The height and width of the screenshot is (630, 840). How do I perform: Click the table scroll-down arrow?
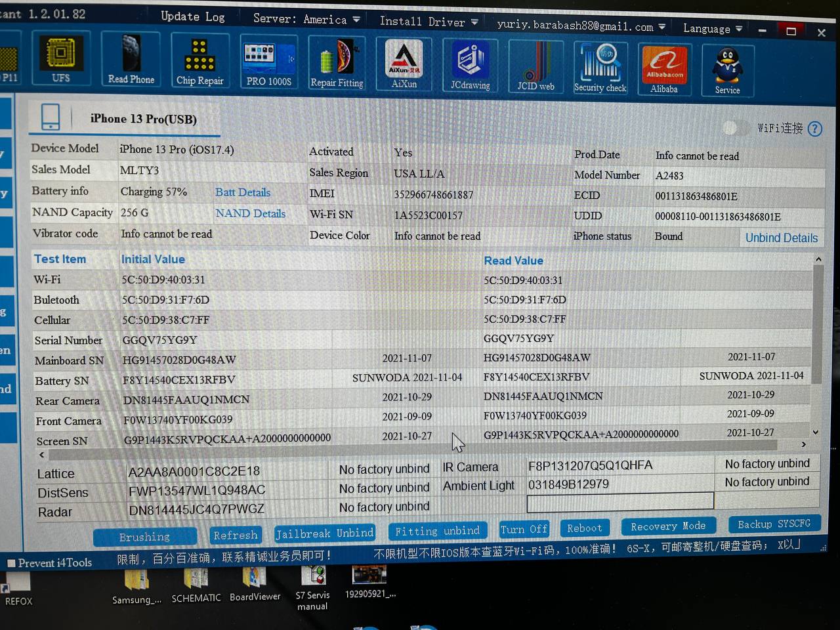tap(816, 432)
